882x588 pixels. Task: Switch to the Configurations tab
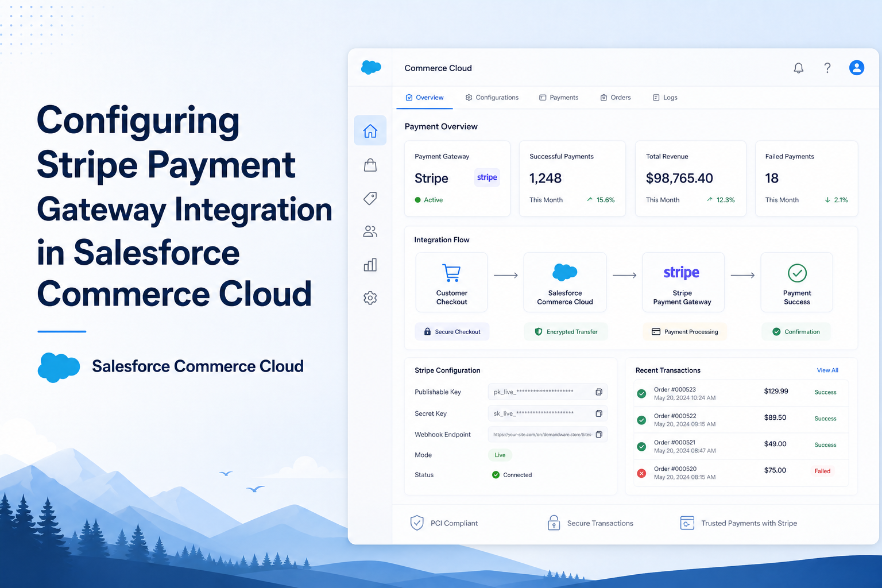(492, 98)
